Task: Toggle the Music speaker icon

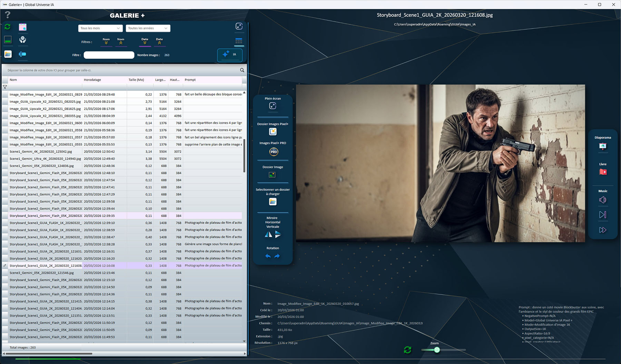Action: [x=603, y=200]
